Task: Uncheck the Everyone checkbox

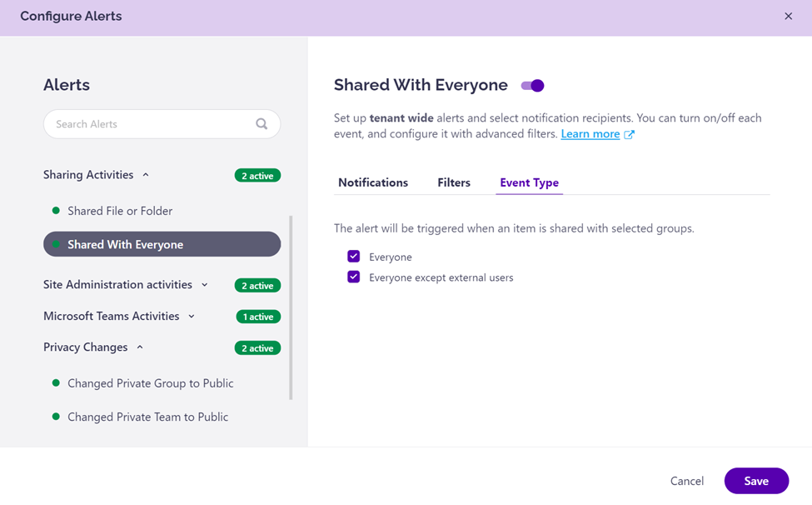Action: tap(354, 257)
